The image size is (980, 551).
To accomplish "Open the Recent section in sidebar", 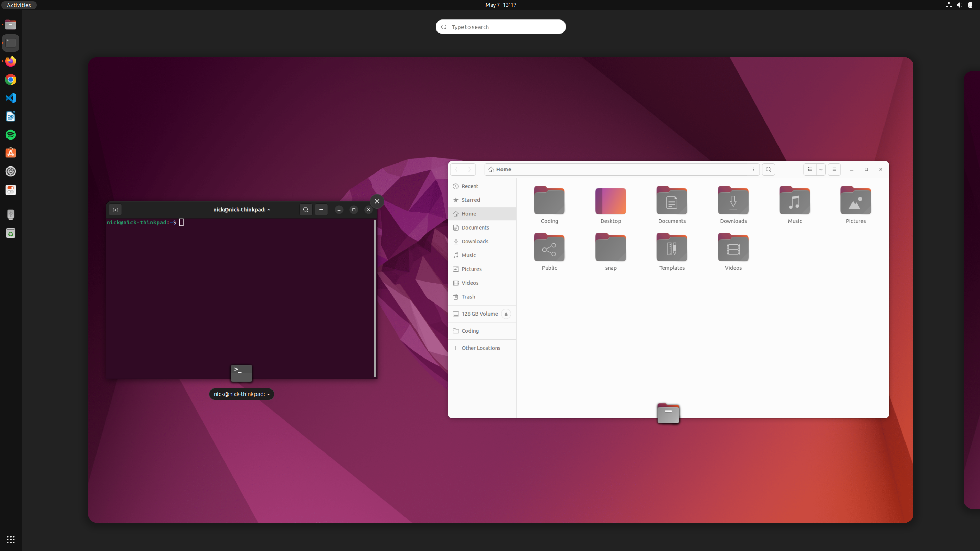I will pos(470,186).
